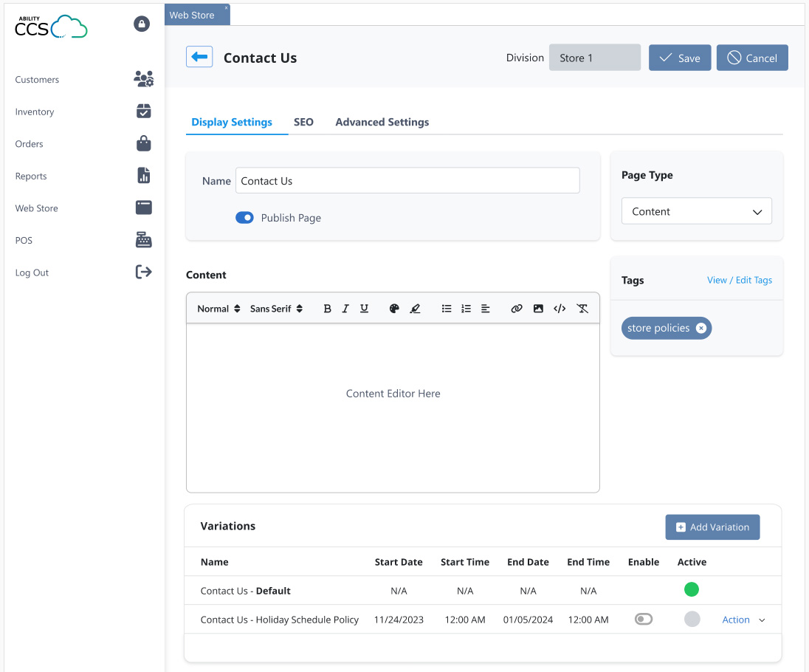The image size is (809, 672).
Task: Expand the Action menu for Holiday Schedule Policy
Action: 743,620
